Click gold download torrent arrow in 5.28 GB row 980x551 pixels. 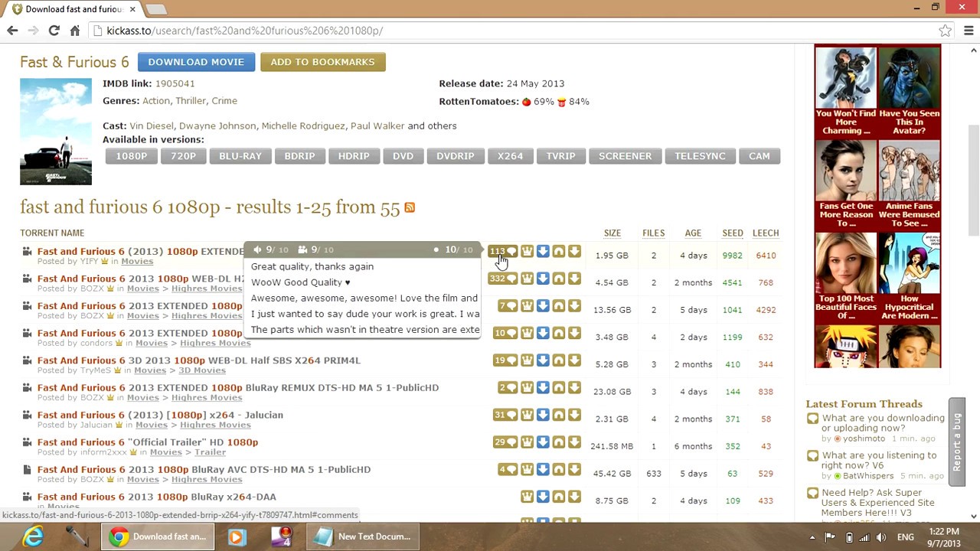pyautogui.click(x=574, y=360)
